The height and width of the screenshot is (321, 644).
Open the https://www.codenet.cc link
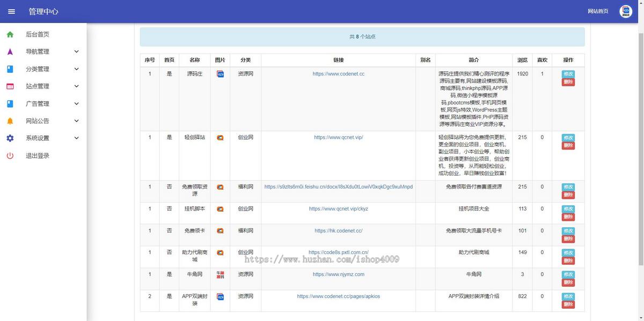339,74
